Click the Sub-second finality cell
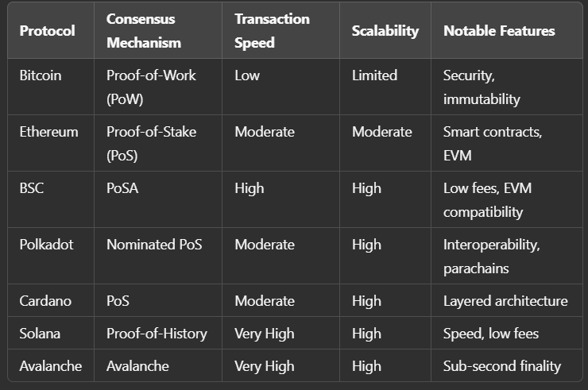This screenshot has height=390, width=588. tap(502, 366)
